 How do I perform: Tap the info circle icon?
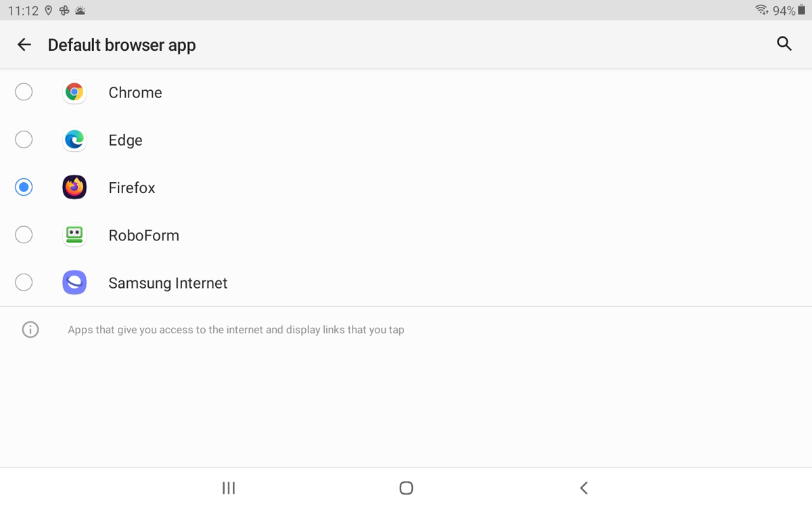coord(30,330)
